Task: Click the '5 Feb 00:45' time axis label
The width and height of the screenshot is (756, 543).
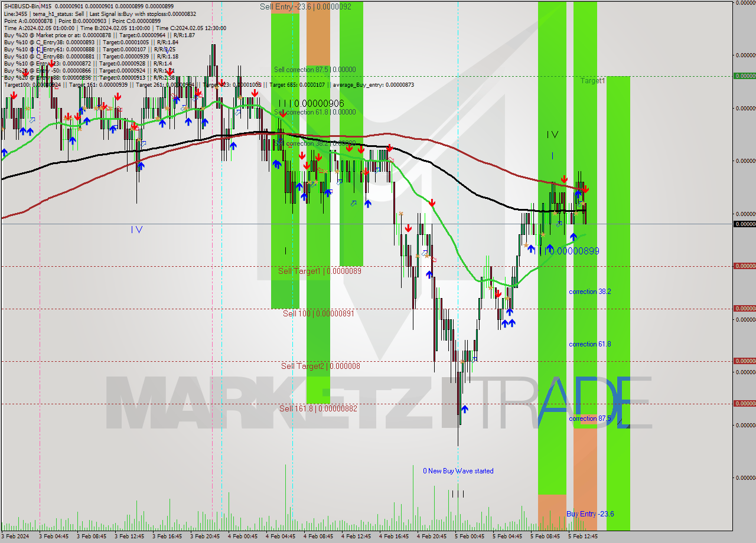Action: [470, 537]
